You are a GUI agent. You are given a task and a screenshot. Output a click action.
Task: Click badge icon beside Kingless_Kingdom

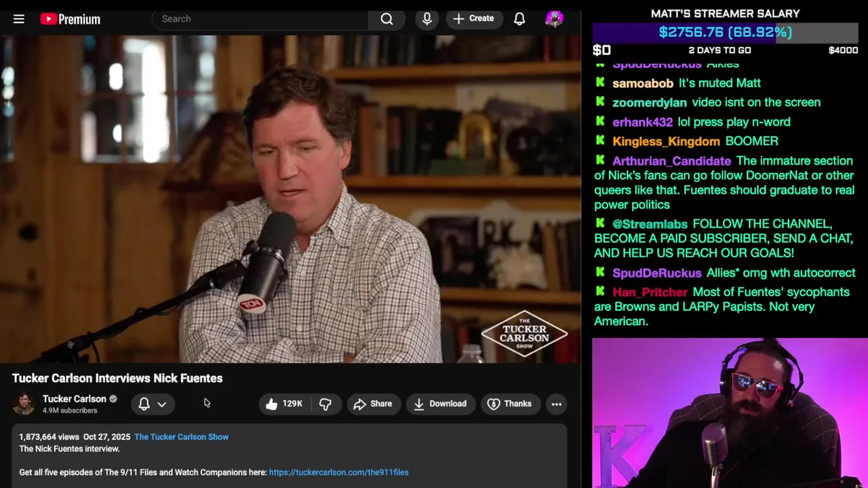coord(600,140)
